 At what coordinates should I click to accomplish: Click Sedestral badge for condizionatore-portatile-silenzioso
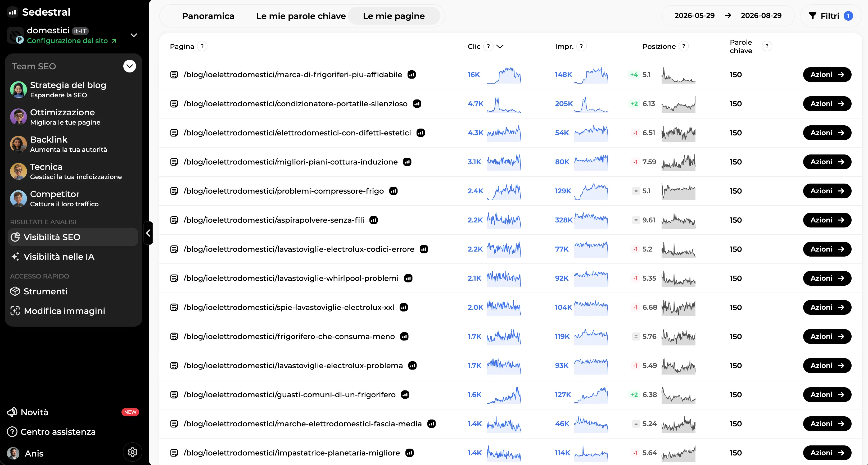point(417,104)
